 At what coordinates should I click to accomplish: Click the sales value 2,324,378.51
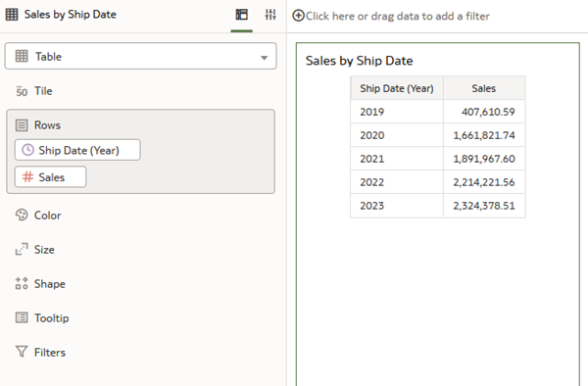[484, 206]
